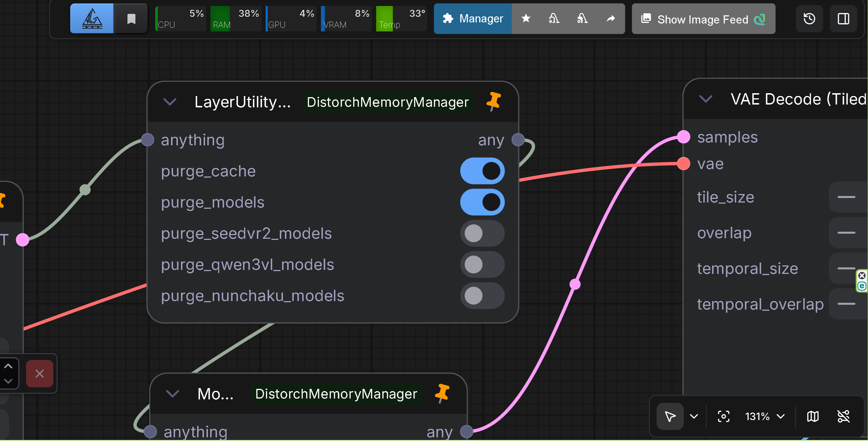Toggle the side panel layout icon
Screen dimensions: 868x443
pos(843,18)
